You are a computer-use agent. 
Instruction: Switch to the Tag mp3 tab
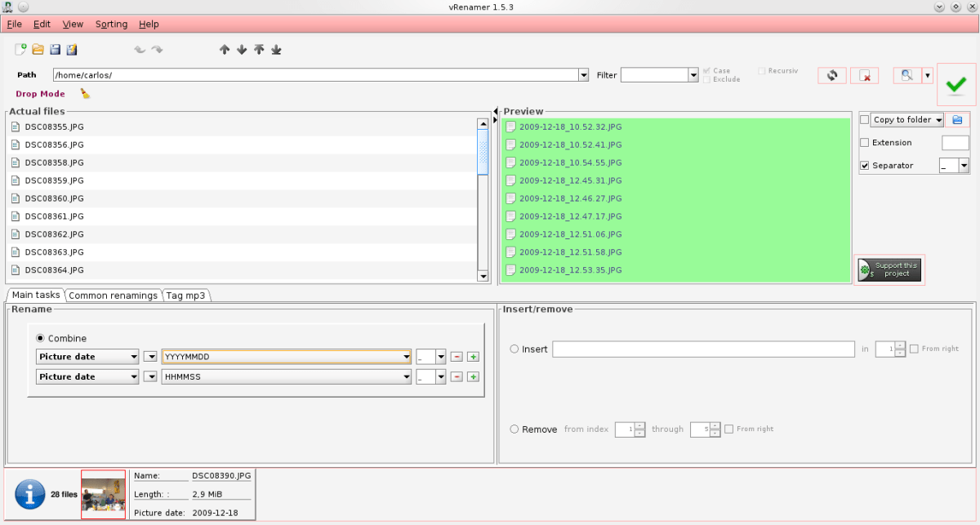coord(187,296)
